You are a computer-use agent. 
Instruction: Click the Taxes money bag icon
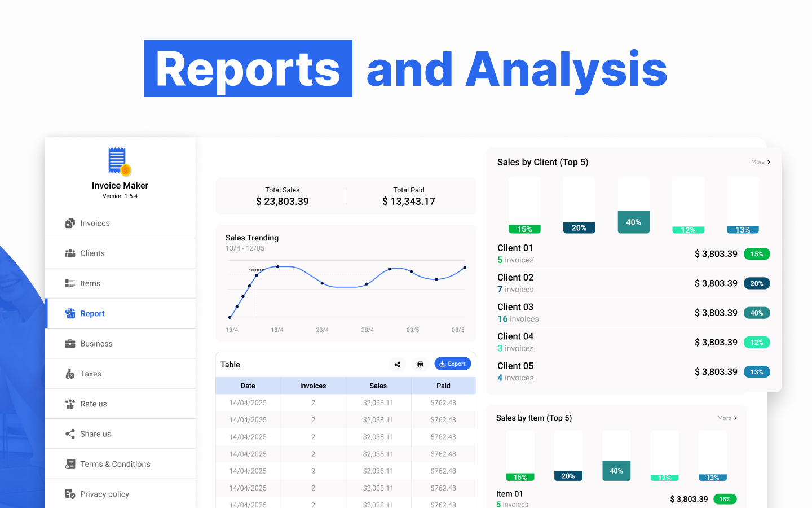[70, 374]
